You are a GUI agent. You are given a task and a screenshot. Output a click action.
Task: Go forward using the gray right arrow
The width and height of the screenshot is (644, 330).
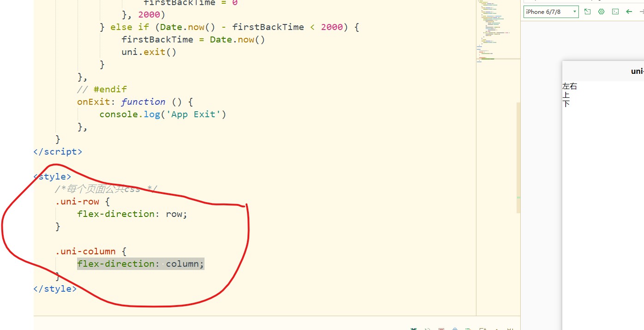pos(641,12)
